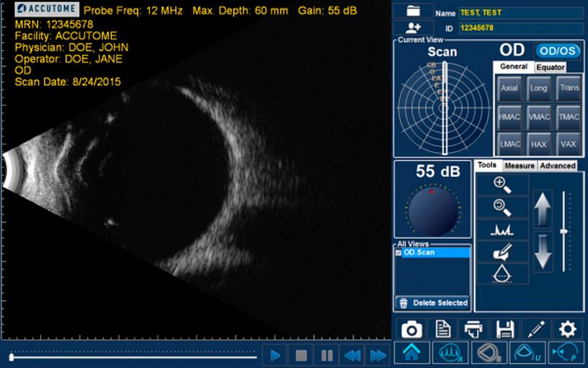Click the vertical slider handle in Tools

pyautogui.click(x=563, y=232)
